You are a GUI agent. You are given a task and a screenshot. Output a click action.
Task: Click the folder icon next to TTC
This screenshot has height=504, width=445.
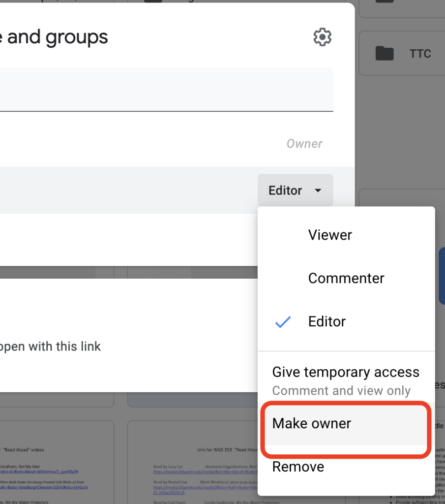pos(385,53)
